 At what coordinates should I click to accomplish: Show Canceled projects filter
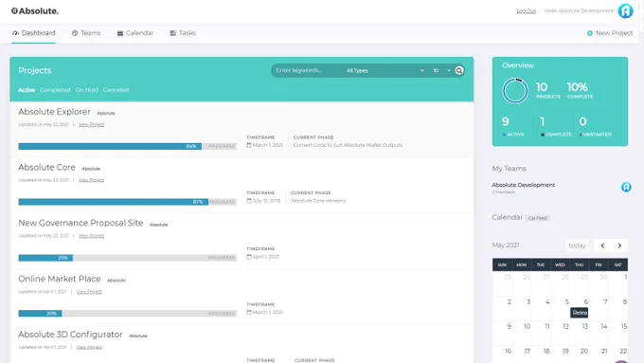pyautogui.click(x=116, y=90)
